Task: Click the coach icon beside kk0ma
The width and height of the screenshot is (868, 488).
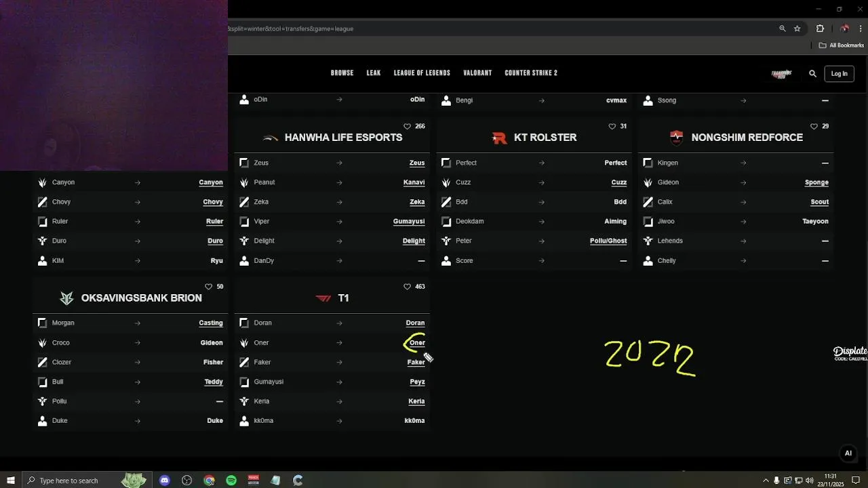Action: pyautogui.click(x=244, y=421)
